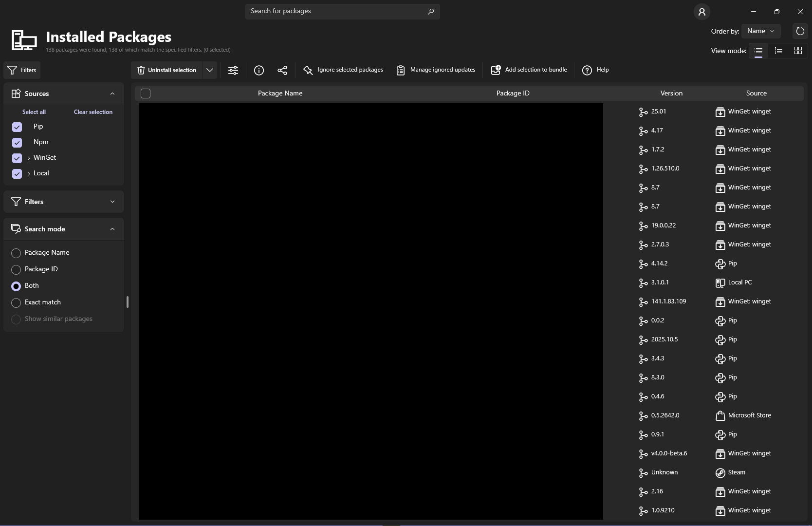Screen dimensions: 812x526
Task: Click the search magnifier icon
Action: (431, 11)
